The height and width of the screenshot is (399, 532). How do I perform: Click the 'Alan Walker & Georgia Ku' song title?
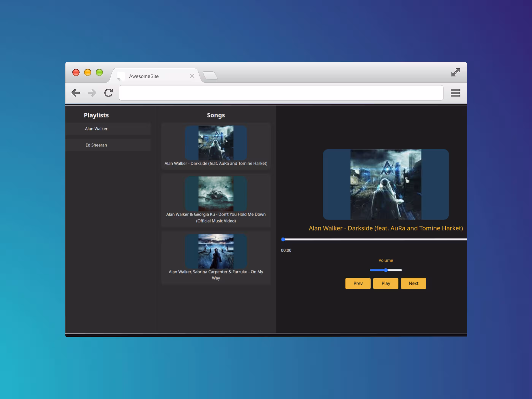click(216, 217)
